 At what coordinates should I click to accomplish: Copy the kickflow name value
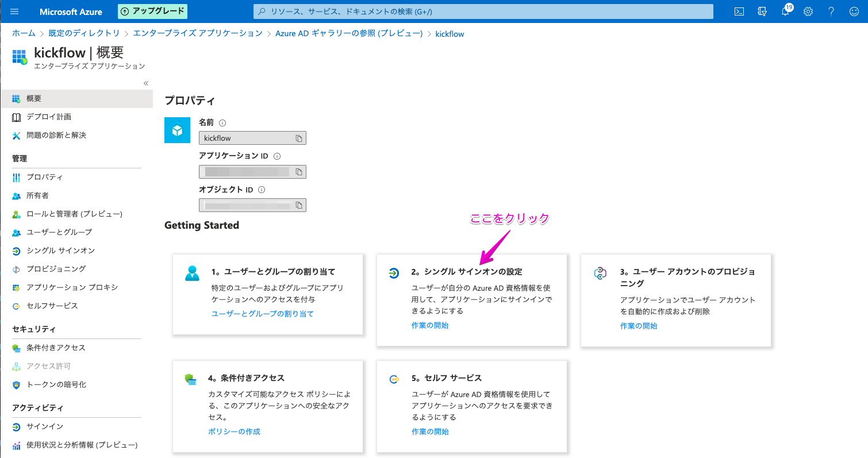click(x=299, y=138)
